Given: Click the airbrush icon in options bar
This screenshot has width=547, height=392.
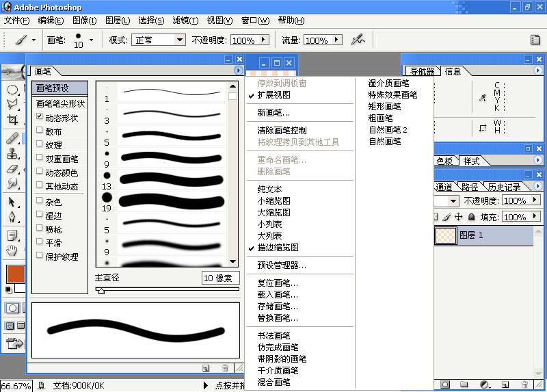Looking at the screenshot, I should (x=358, y=40).
